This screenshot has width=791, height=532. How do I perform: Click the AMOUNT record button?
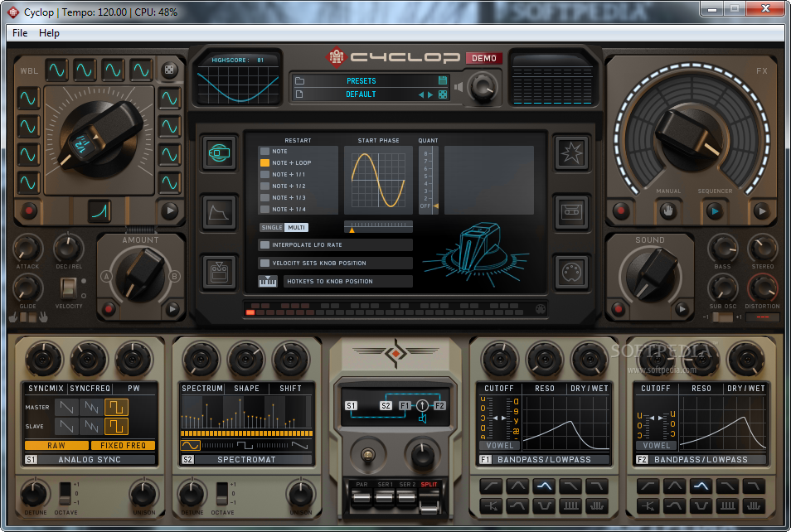coord(108,308)
